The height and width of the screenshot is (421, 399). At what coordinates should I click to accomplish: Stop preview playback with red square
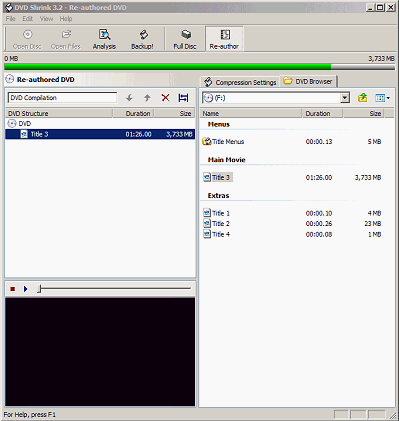coord(13,289)
